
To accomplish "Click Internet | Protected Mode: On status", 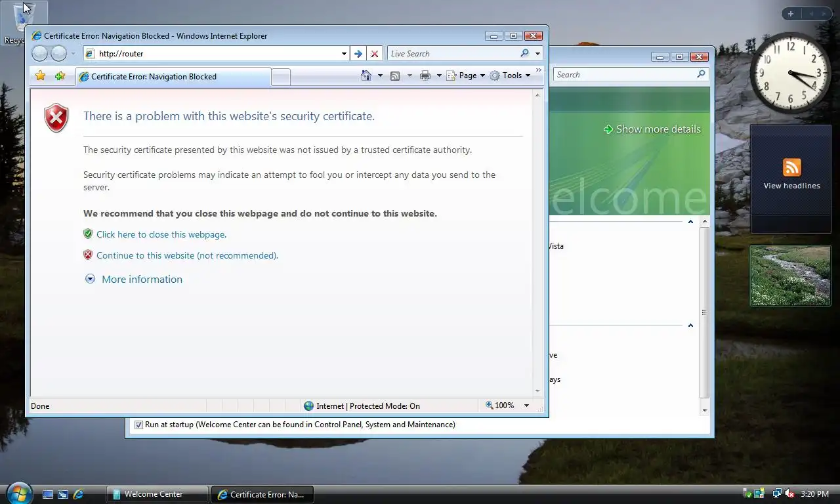I will (x=362, y=406).
